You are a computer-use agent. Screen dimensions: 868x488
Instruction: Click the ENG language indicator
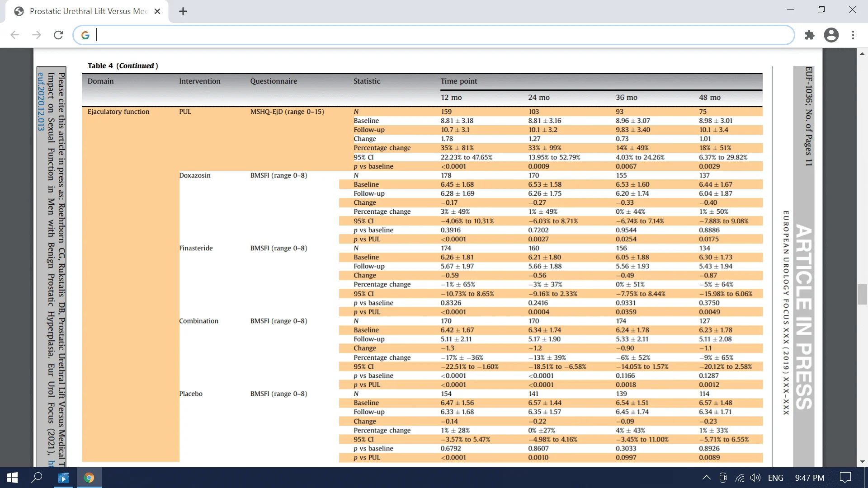pos(776,478)
